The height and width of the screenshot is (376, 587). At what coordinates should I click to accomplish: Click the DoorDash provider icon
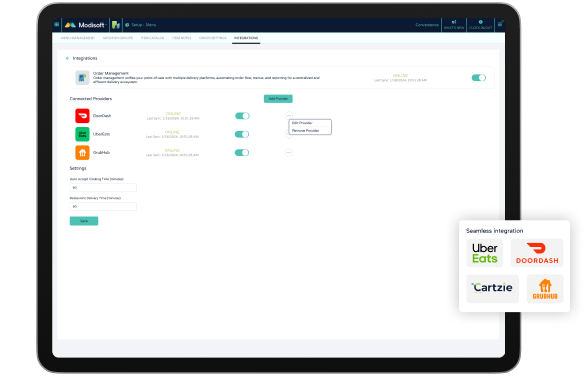click(x=82, y=116)
